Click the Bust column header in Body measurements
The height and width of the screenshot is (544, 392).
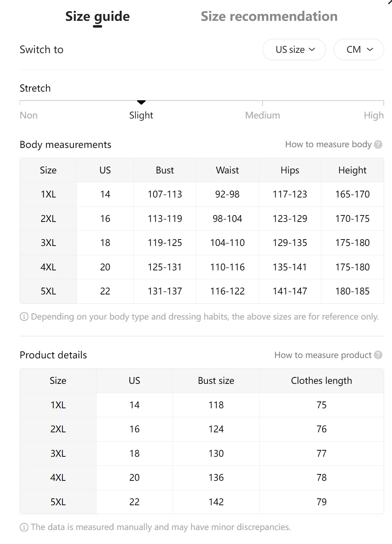(x=165, y=170)
